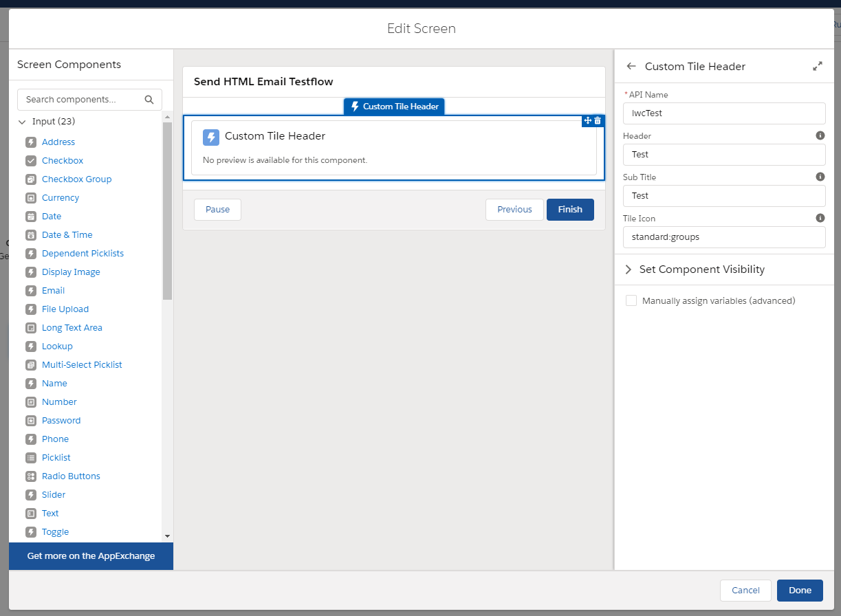Select the Custom Tile Header tab label

pos(395,107)
